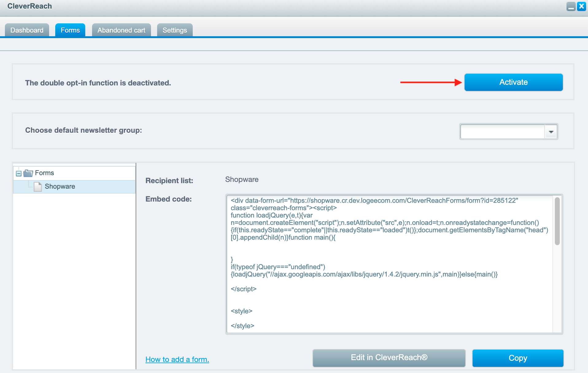This screenshot has height=373, width=588.
Task: Click the default newsletter group input field
Action: click(502, 132)
